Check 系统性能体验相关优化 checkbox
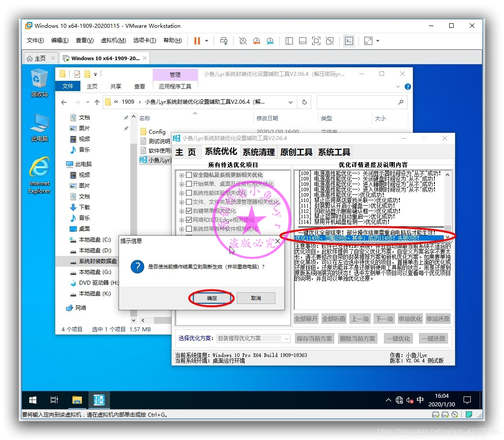The height and width of the screenshot is (440, 504). [189, 193]
